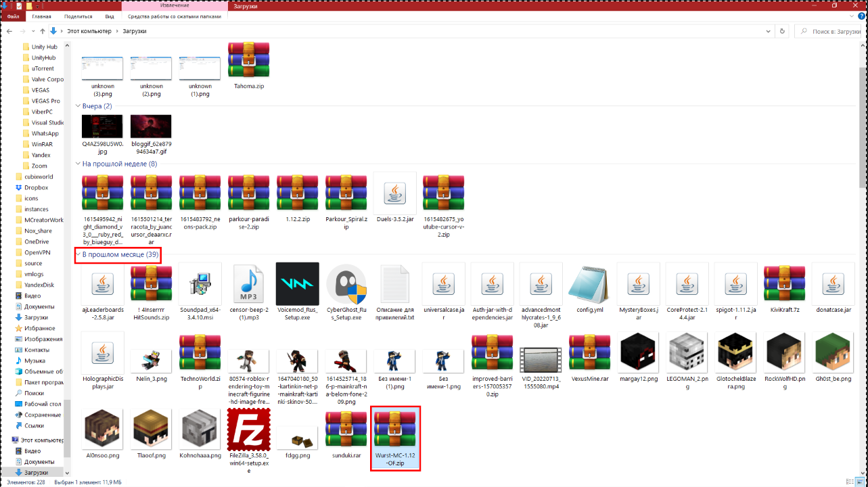This screenshot has height=487, width=868.
Task: Go up one folder level
Action: click(43, 31)
